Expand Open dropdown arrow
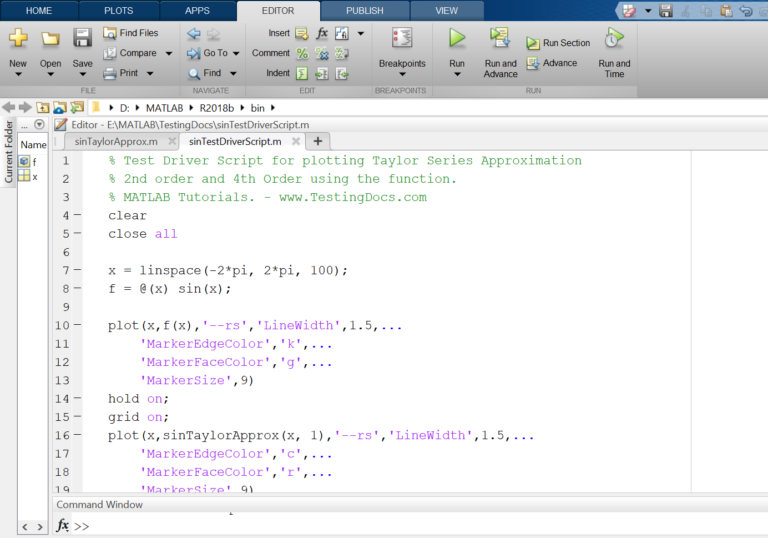The height and width of the screenshot is (538, 768). pos(50,74)
